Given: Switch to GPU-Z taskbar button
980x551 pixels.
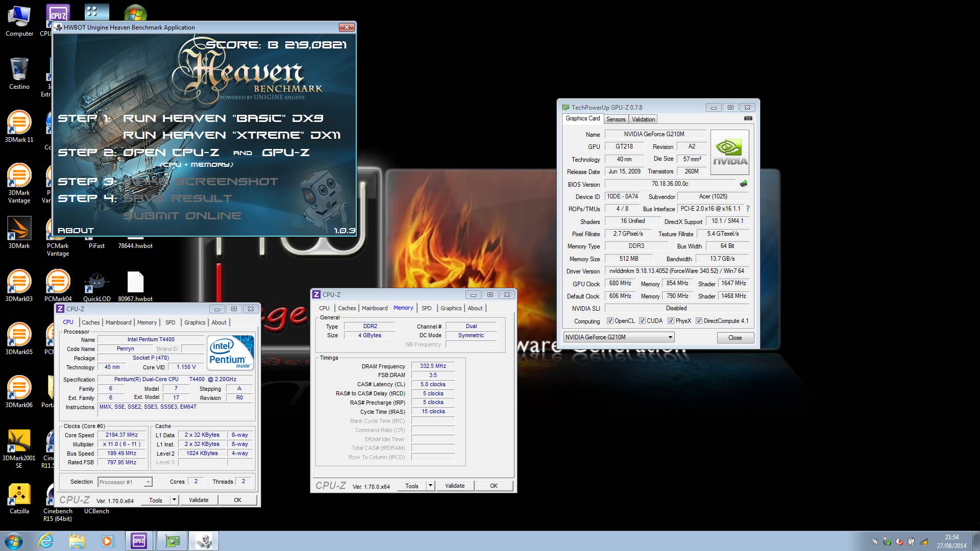Looking at the screenshot, I should pos(173,541).
